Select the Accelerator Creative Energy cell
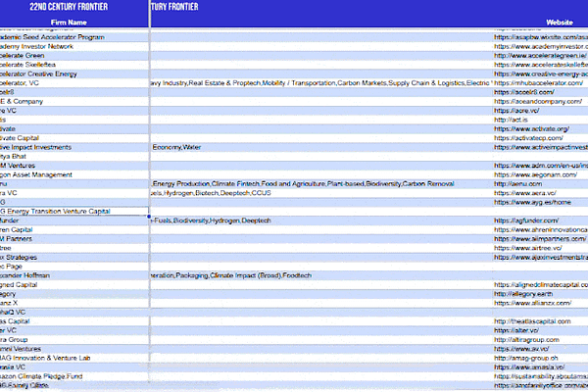588x392 pixels. pos(74,73)
